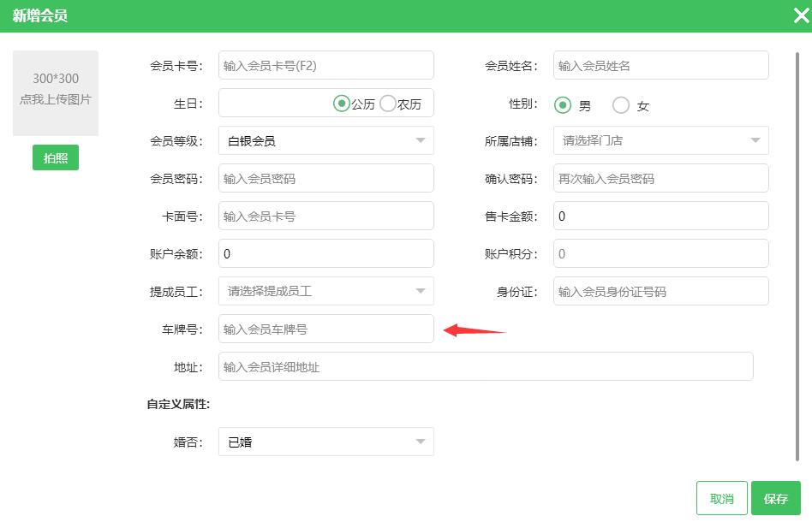This screenshot has width=812, height=522.
Task: Click into the 会员密码 password field
Action: 325,178
